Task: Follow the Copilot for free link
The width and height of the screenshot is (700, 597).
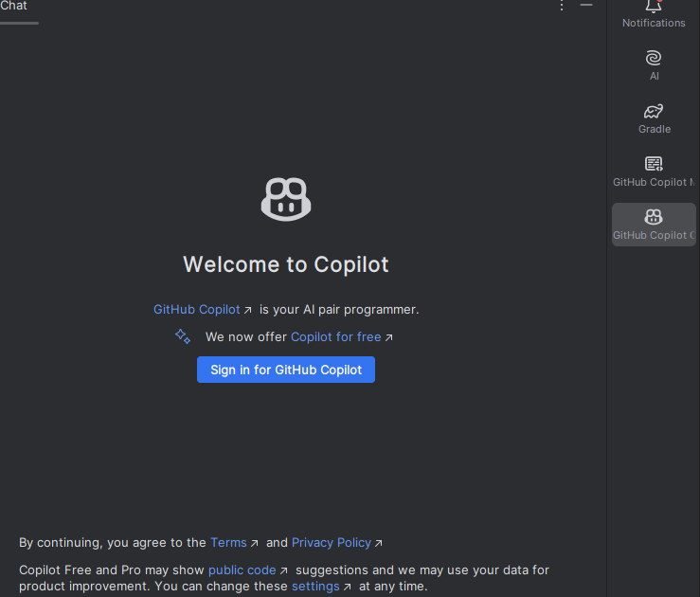Action: 336,336
